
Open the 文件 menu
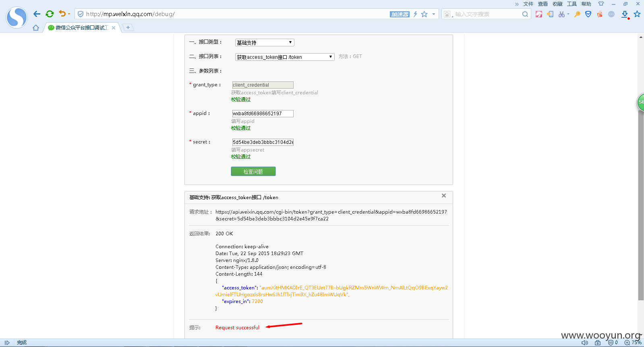point(528,4)
